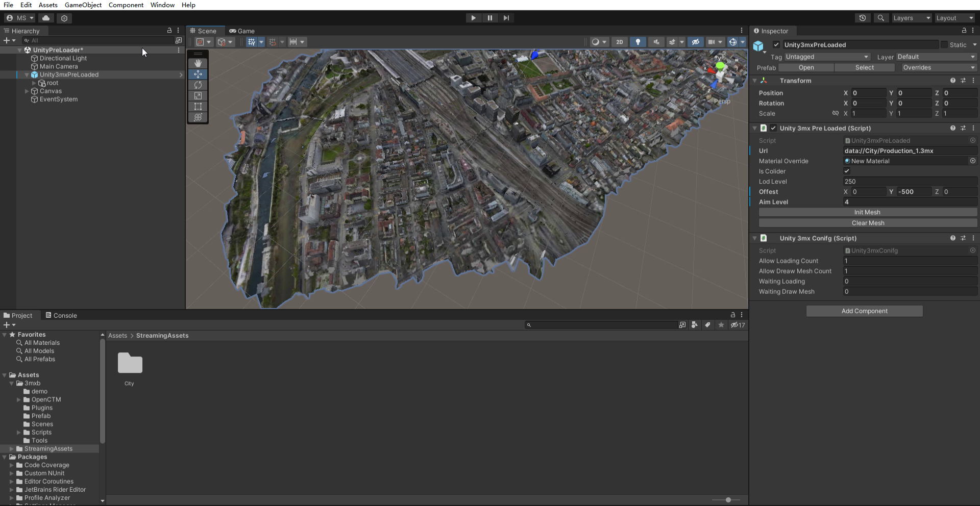Toggle constrained scale proportions link
Image resolution: width=980 pixels, height=506 pixels.
coord(835,113)
